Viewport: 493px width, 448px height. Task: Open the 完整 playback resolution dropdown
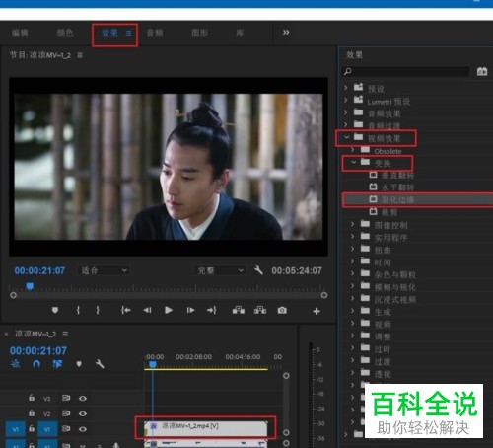point(220,270)
